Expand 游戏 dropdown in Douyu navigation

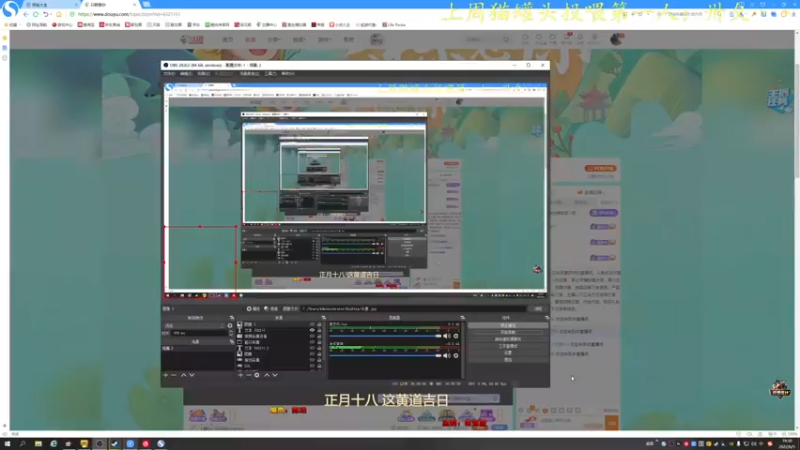click(x=324, y=40)
